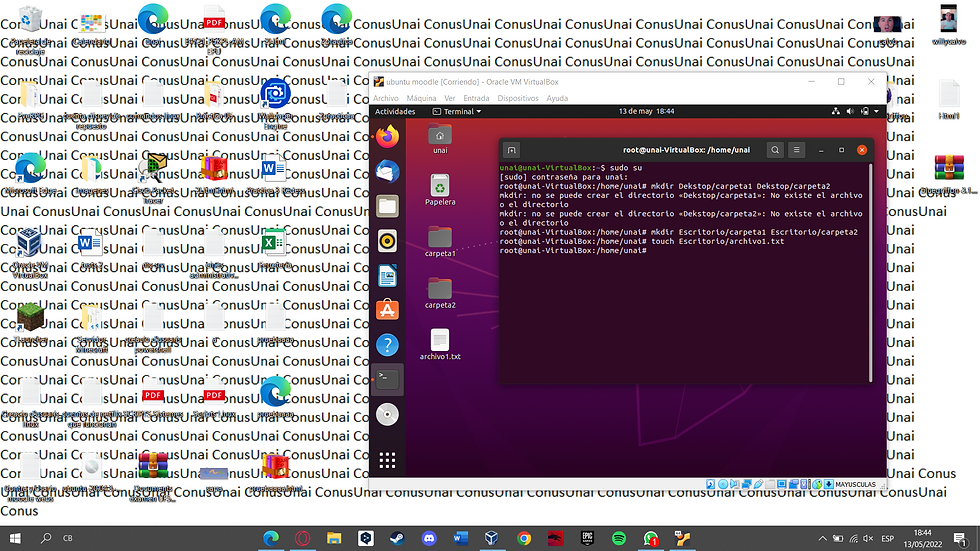Viewport: 980px width, 551px height.
Task: Open LibreOffice Writer in the dock
Action: [x=387, y=276]
